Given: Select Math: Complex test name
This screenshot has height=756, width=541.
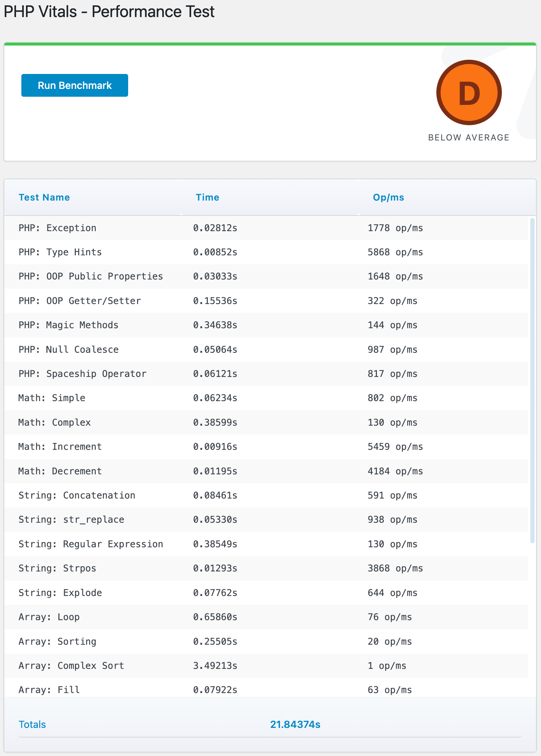Looking at the screenshot, I should [54, 422].
